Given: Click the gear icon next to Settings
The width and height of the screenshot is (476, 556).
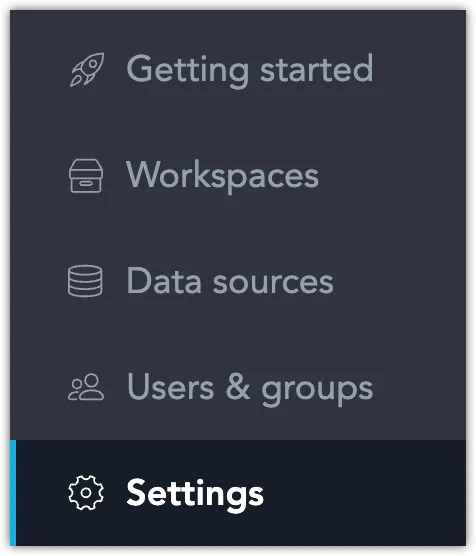Looking at the screenshot, I should pos(86,493).
